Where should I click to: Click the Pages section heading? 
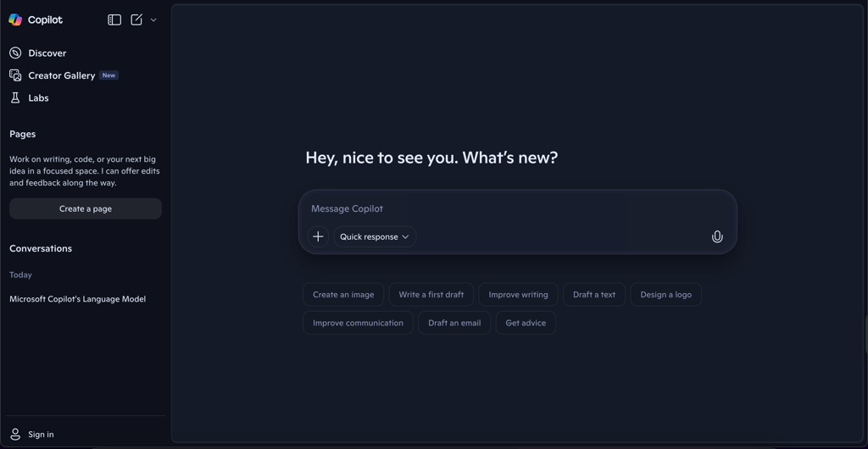click(x=23, y=134)
